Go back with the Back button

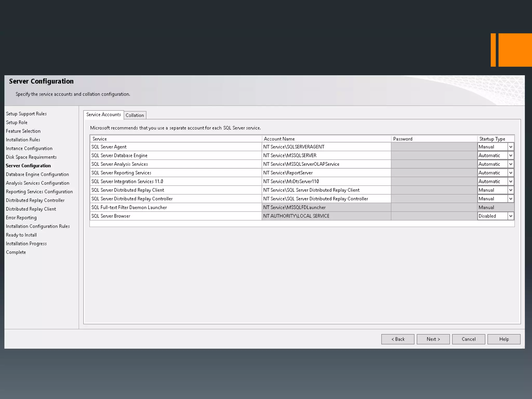coord(398,339)
